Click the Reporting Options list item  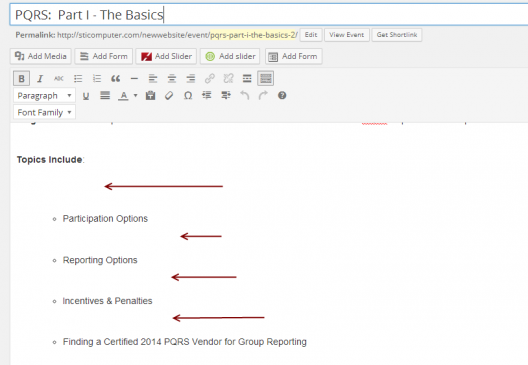pos(100,260)
